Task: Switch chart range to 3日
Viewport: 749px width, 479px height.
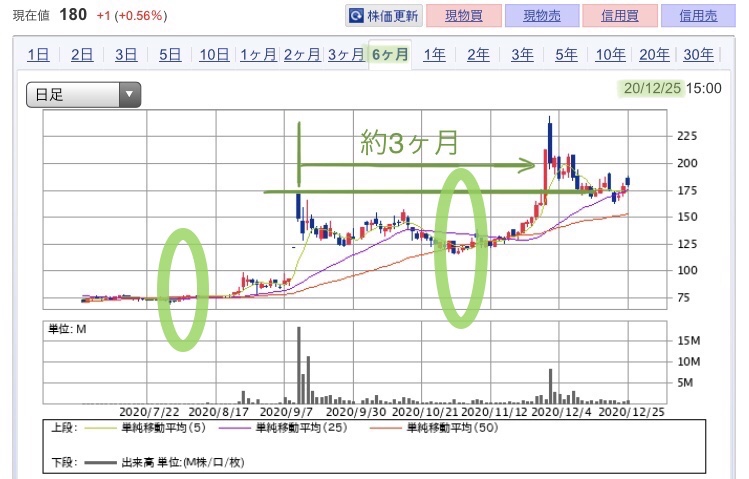Action: (126, 55)
